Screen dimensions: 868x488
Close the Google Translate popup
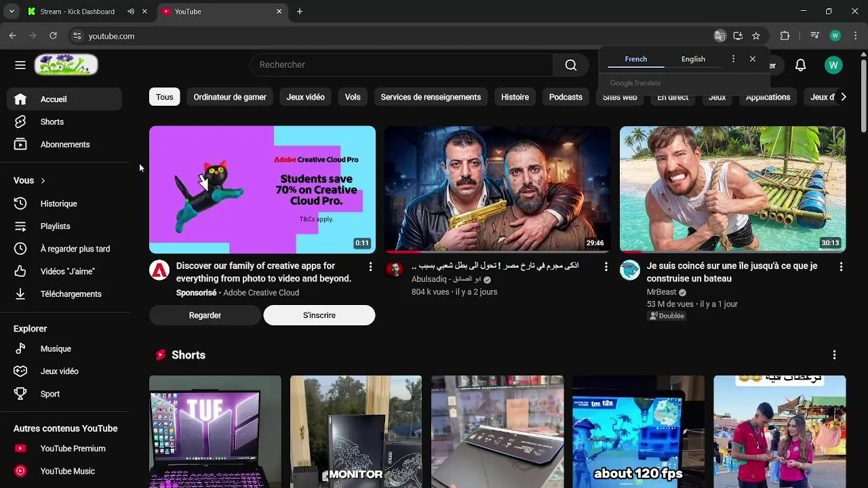tap(753, 59)
